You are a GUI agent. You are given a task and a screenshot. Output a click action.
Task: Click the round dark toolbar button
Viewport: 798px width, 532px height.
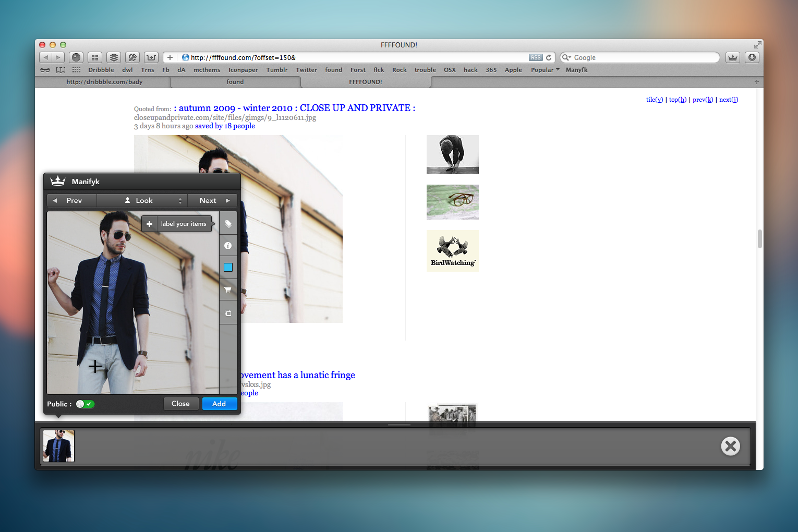point(76,57)
